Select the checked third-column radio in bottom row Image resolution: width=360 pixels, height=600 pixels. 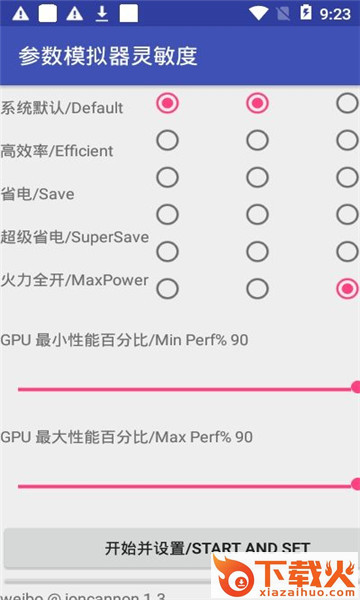coord(347,289)
